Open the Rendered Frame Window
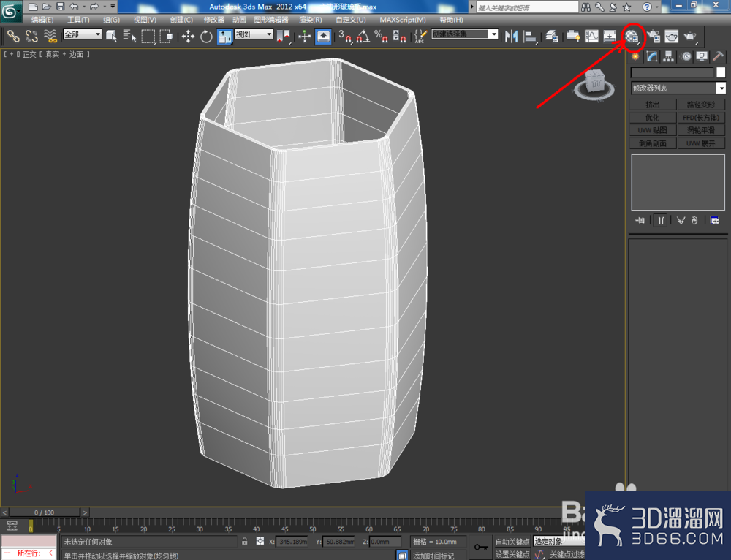 (x=672, y=36)
